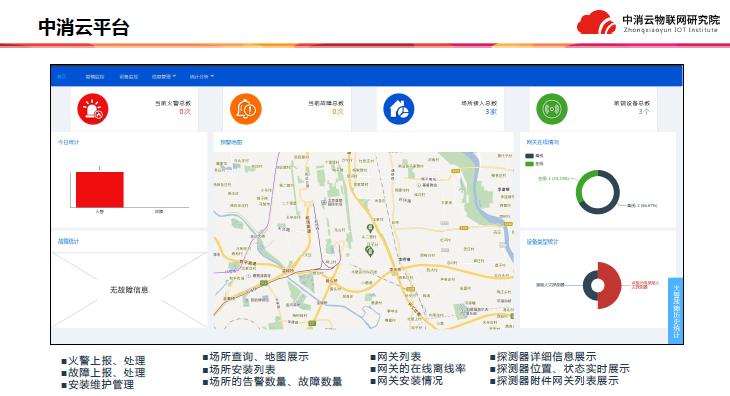The width and height of the screenshot is (730, 396).
Task: Click the red 0次 fire alarm count
Action: click(185, 112)
